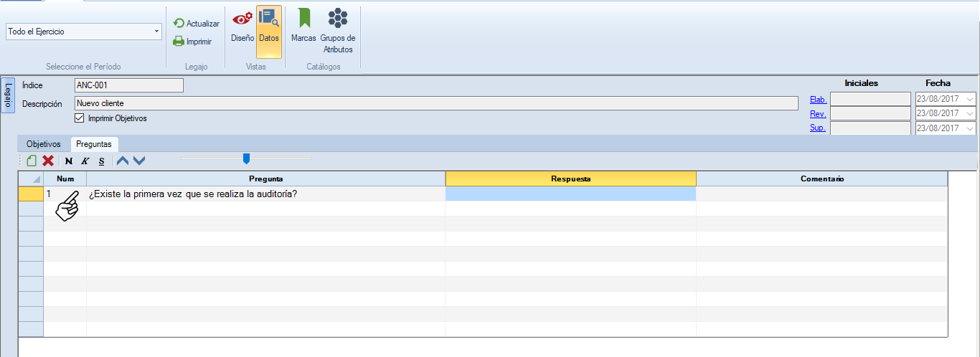Expand the Elab. date dropdown
The image size is (980, 357).
coord(970,99)
